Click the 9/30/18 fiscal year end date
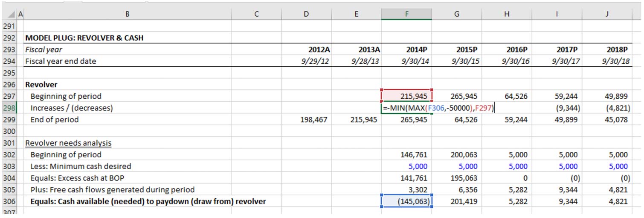The height and width of the screenshot is (218, 644). tap(616, 61)
